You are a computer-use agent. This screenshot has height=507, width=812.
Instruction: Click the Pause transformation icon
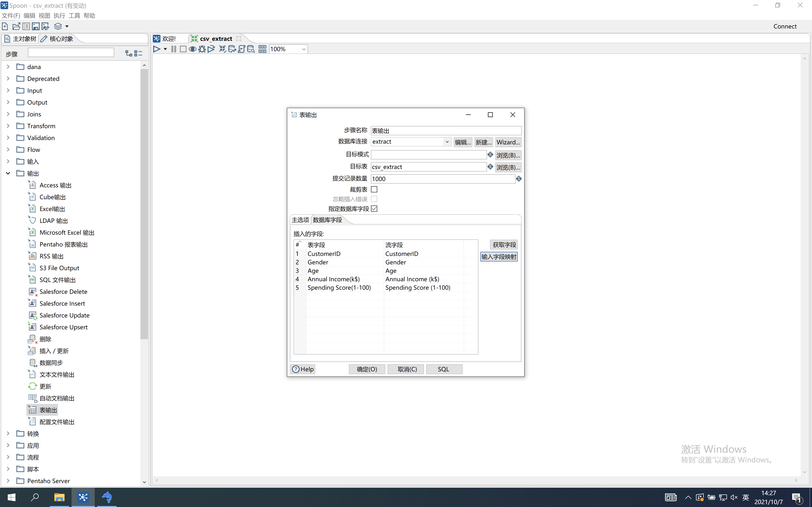174,49
